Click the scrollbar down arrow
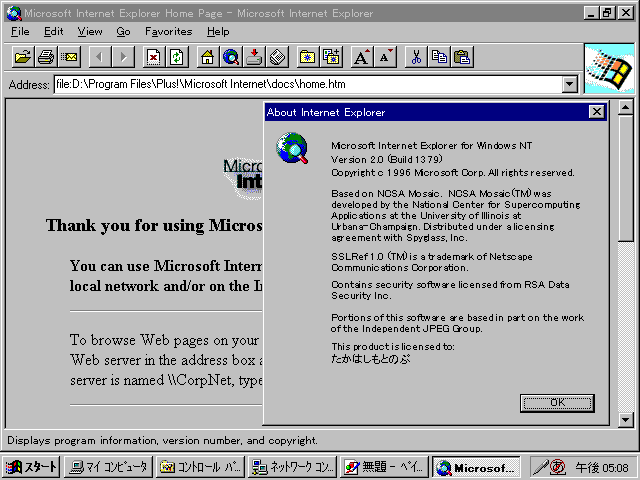640x480 pixels. coord(626,420)
